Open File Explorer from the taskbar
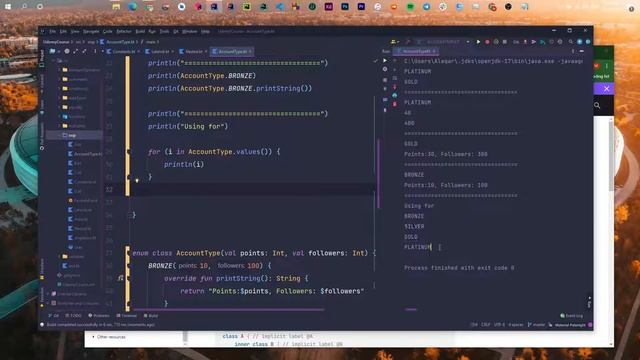 tap(116, 7)
